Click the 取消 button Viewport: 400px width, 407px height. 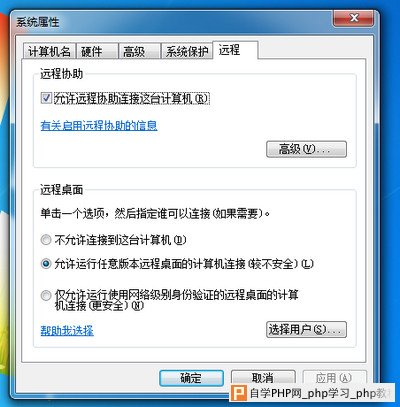pos(263,378)
